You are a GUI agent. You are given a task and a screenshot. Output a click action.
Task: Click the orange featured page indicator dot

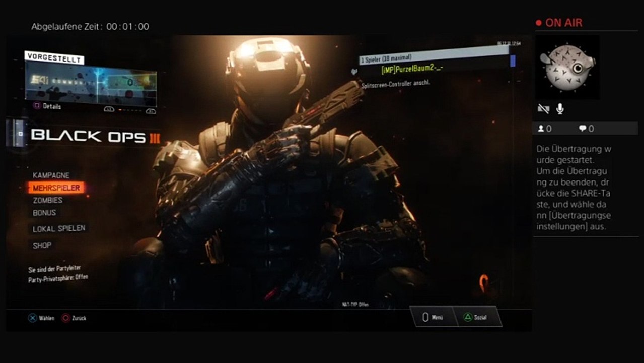point(120,109)
